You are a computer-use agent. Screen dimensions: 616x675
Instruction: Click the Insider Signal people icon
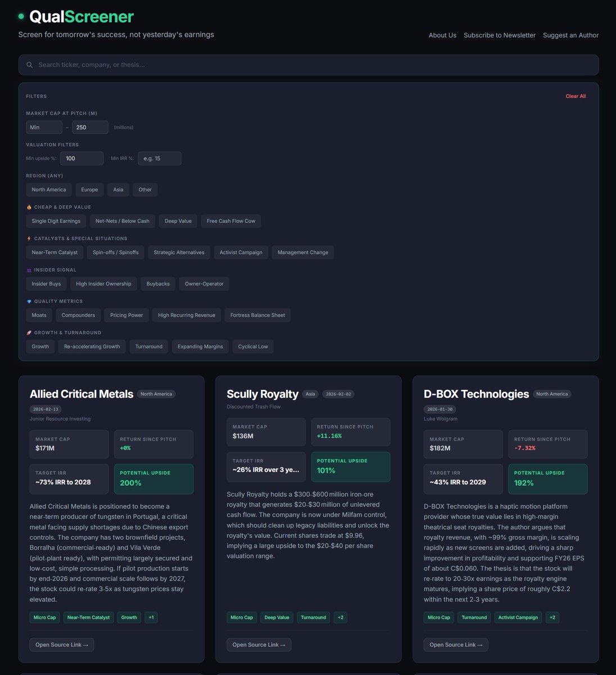(29, 270)
